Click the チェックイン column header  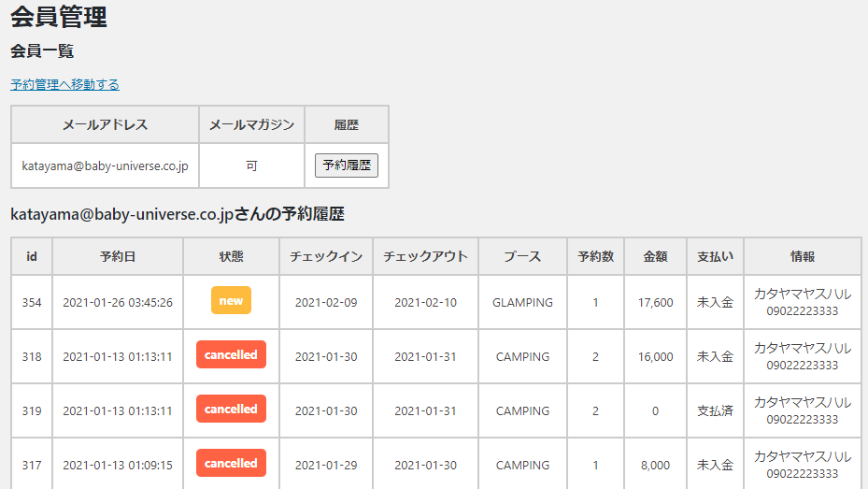[x=325, y=256]
